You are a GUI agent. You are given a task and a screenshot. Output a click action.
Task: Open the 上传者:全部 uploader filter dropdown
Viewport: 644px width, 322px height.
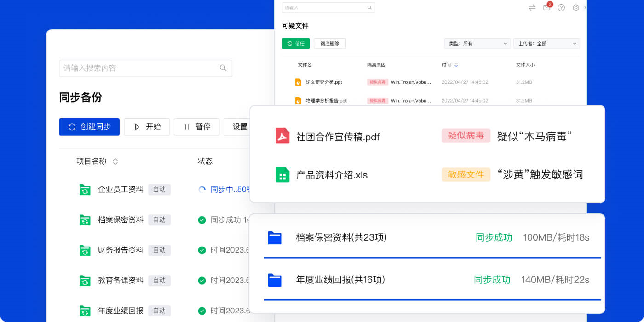pos(546,43)
